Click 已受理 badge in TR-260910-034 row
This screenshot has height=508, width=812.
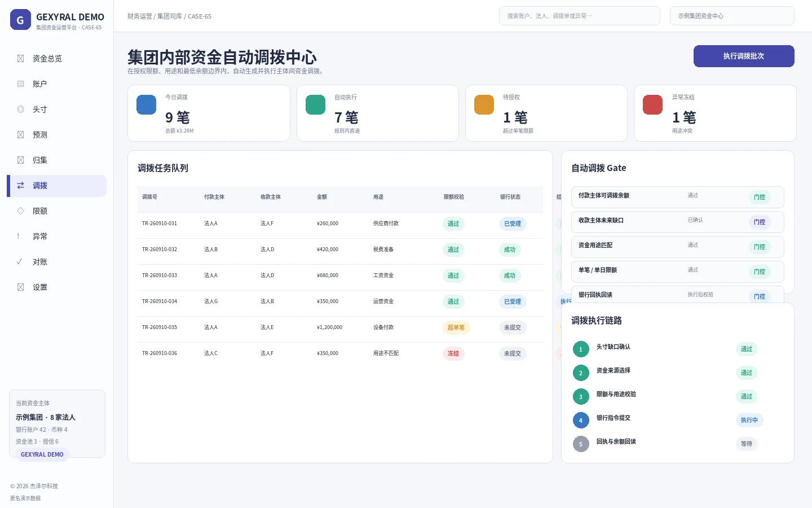click(513, 301)
